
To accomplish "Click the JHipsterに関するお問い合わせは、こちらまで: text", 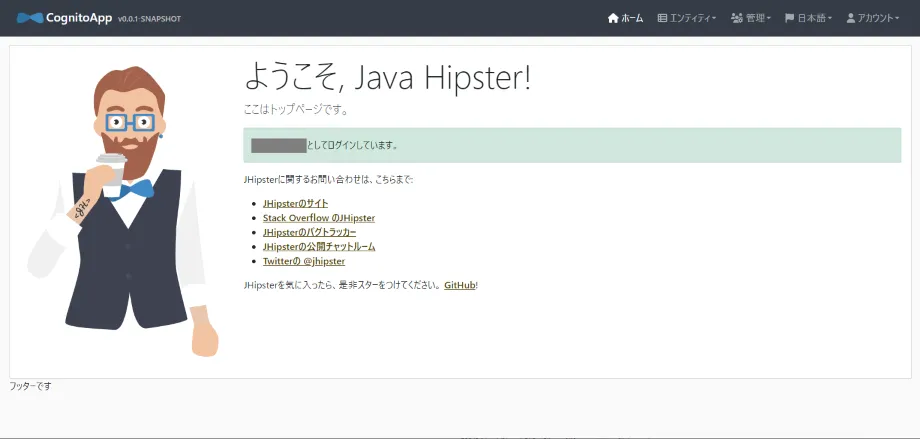I will pyautogui.click(x=329, y=180).
